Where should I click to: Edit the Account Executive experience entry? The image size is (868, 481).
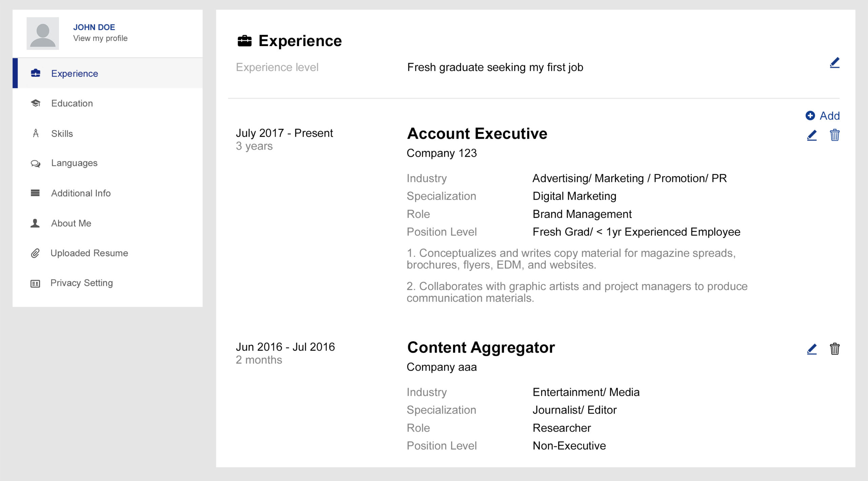click(x=811, y=135)
